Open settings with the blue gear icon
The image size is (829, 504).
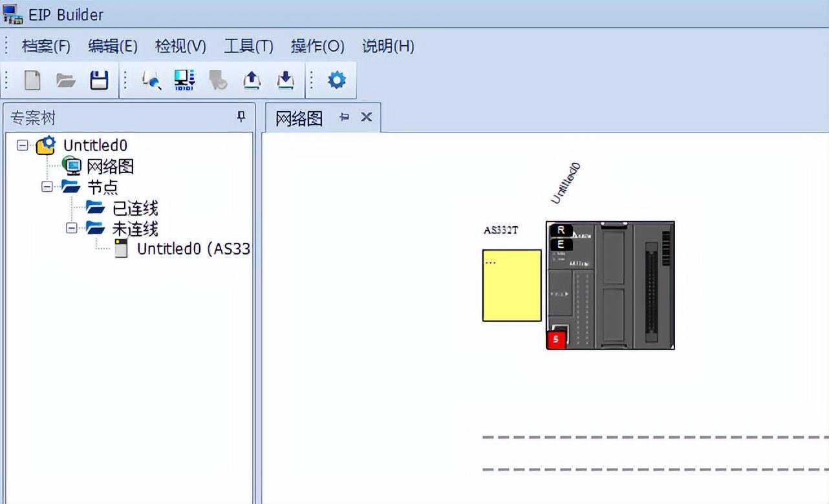tap(337, 80)
